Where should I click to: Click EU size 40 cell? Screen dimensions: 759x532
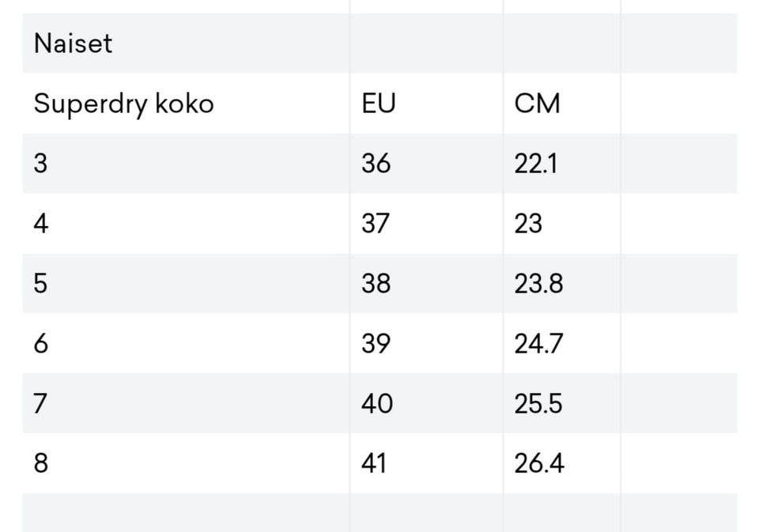pyautogui.click(x=377, y=404)
